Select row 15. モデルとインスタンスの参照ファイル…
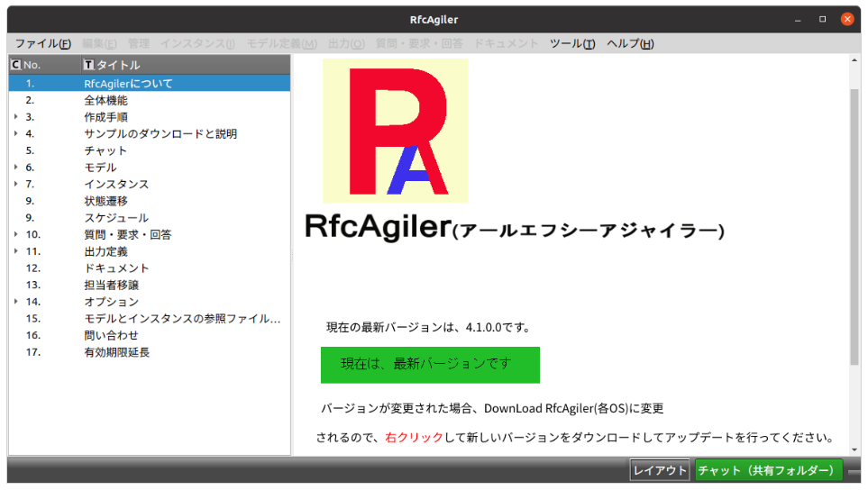This screenshot has width=868, height=490. [150, 318]
